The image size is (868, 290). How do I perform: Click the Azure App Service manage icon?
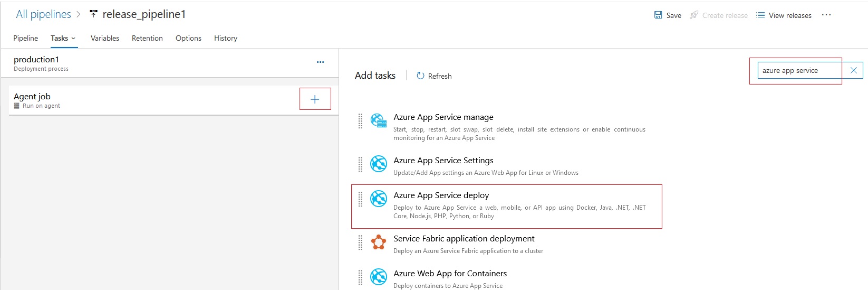tap(379, 121)
